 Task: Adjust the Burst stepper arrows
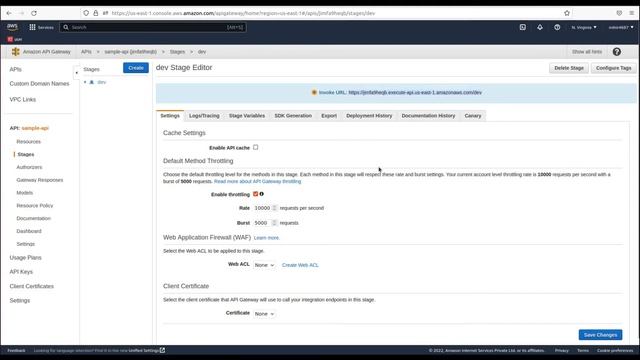[275, 223]
